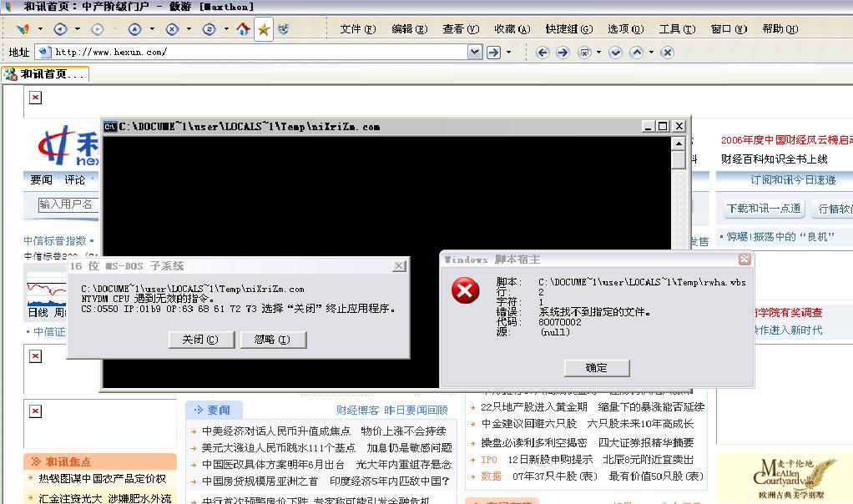Close the Windows script host error dialog

click(744, 260)
